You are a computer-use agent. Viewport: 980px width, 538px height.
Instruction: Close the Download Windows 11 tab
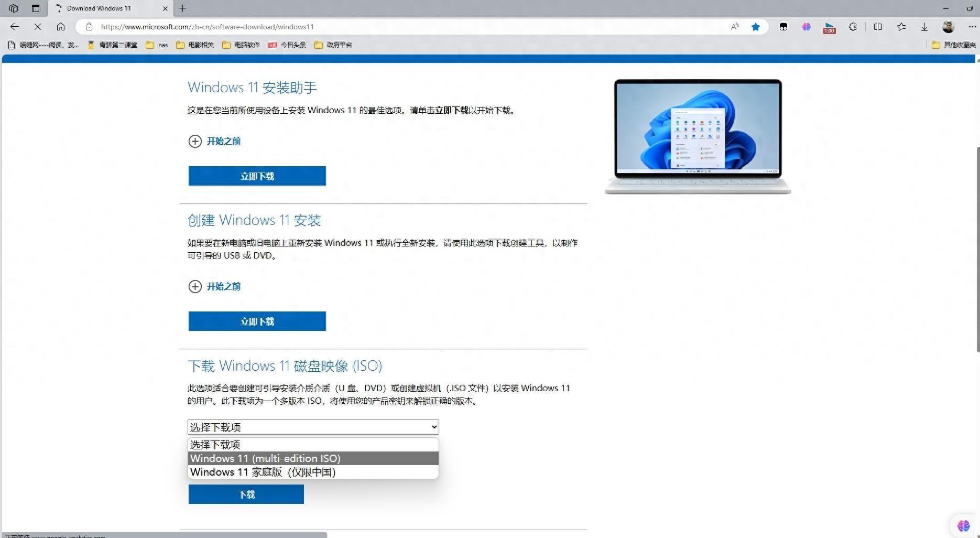(165, 8)
